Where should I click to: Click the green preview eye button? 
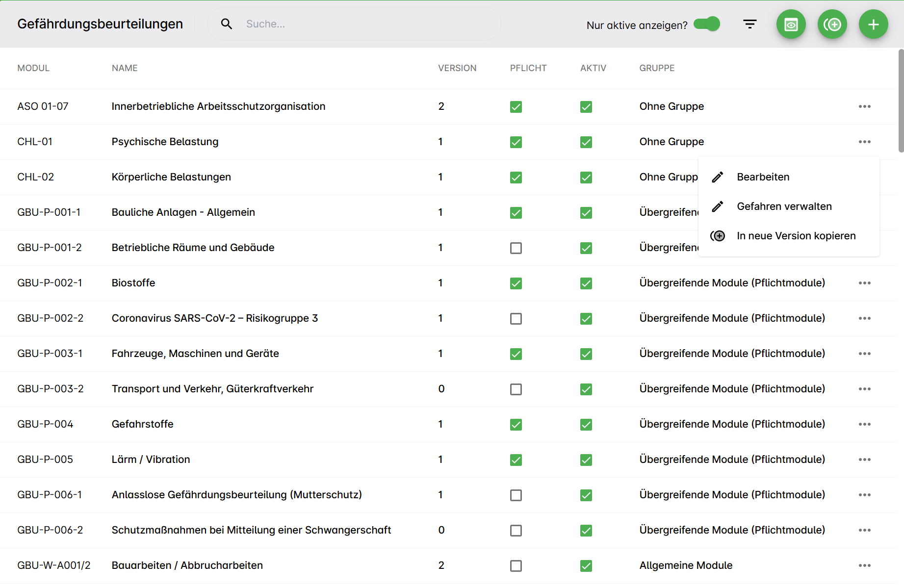click(x=791, y=25)
